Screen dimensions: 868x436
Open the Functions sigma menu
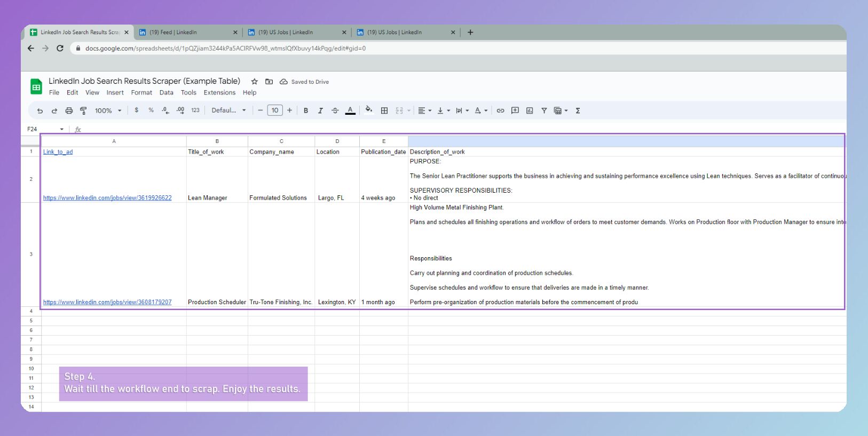tap(578, 110)
